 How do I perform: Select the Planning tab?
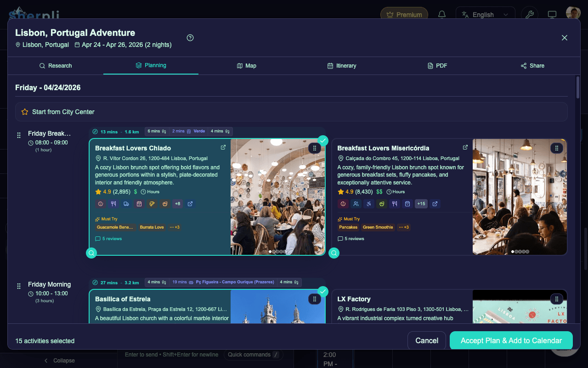tap(151, 65)
